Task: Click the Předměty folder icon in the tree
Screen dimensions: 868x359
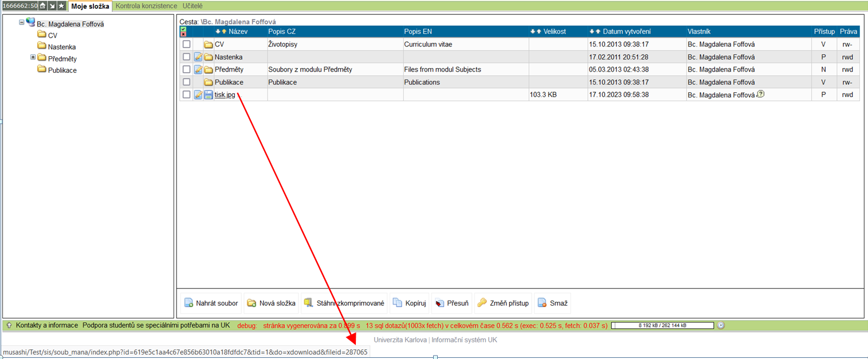Action: [42, 58]
